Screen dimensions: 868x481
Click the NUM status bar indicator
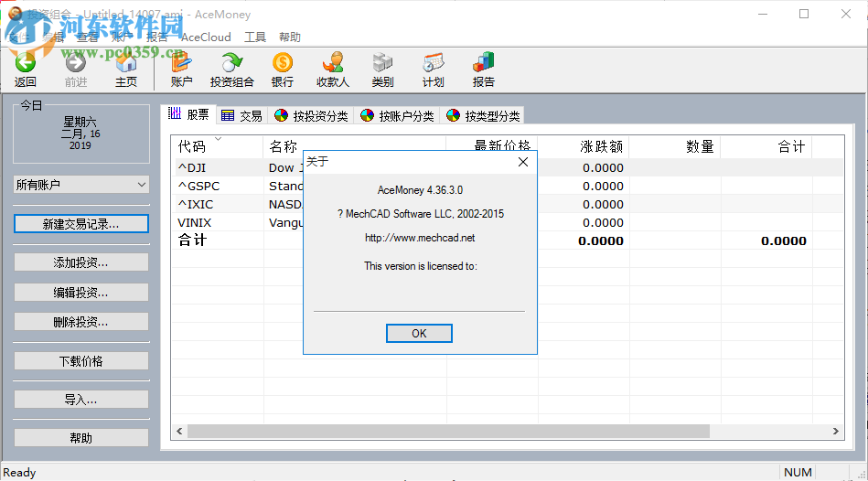798,472
